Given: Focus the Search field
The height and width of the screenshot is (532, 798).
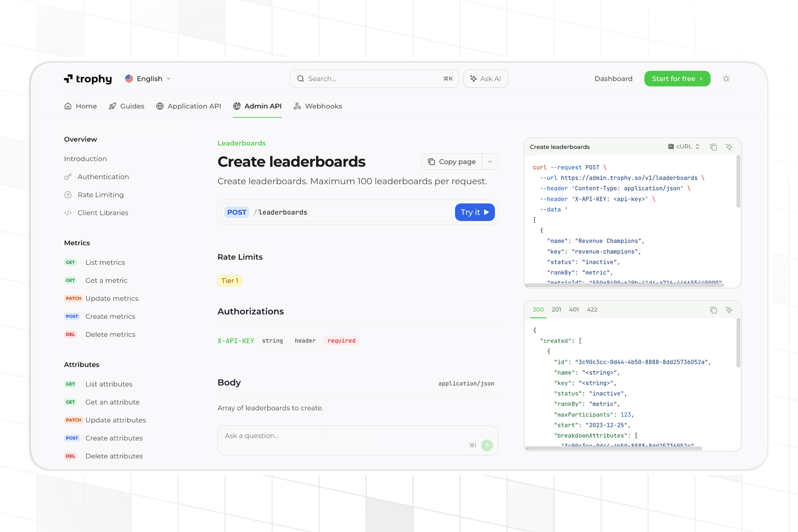Looking at the screenshot, I should pyautogui.click(x=374, y=79).
